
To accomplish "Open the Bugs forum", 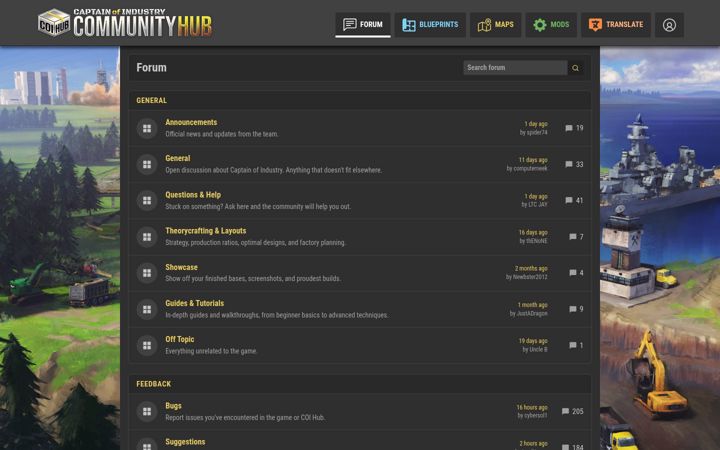I will pos(173,405).
